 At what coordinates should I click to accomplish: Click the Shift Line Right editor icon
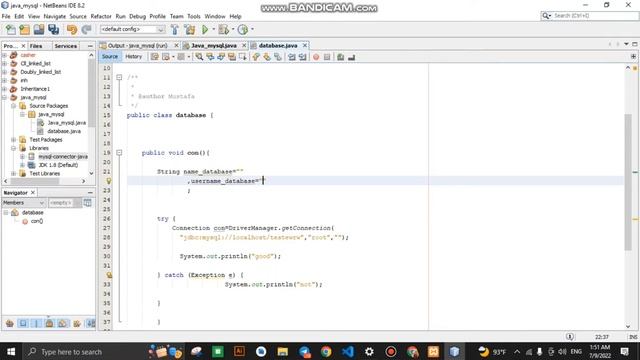coord(302,57)
